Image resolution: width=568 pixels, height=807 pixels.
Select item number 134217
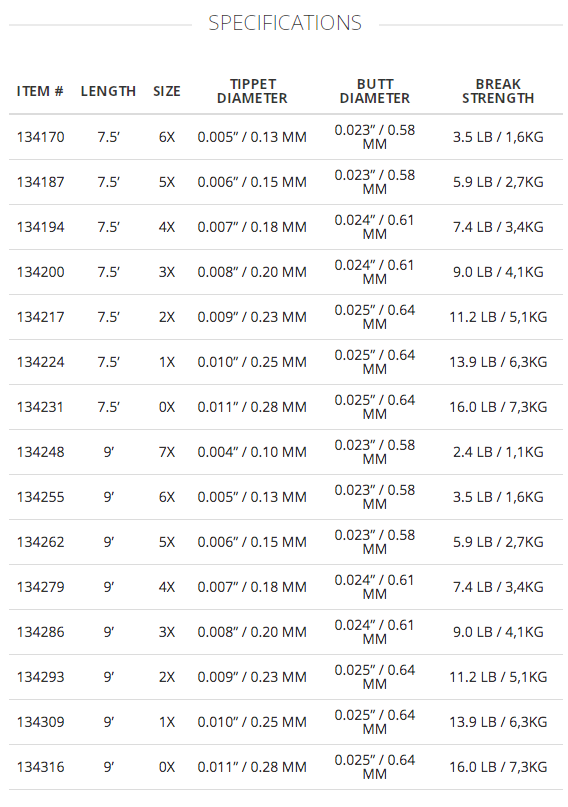click(41, 317)
